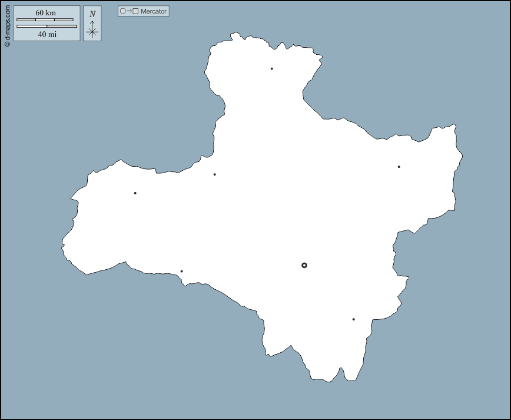Click the small circle symbol before Mercator

point(122,11)
